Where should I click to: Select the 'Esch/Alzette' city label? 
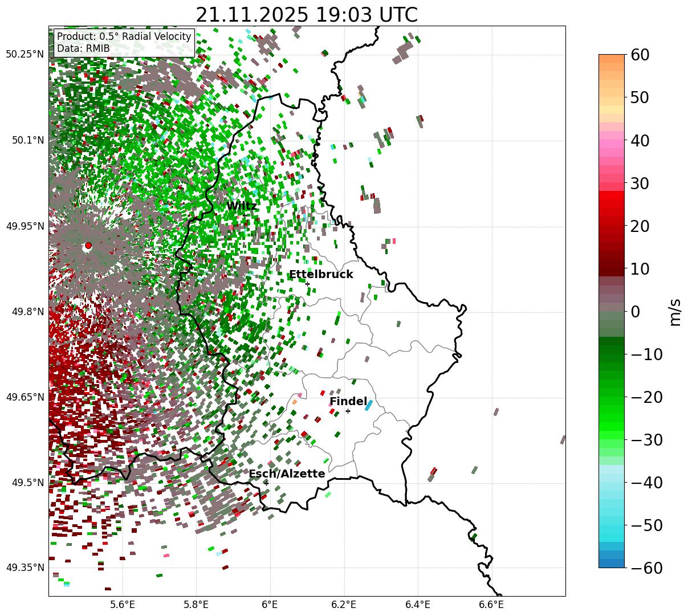click(287, 474)
